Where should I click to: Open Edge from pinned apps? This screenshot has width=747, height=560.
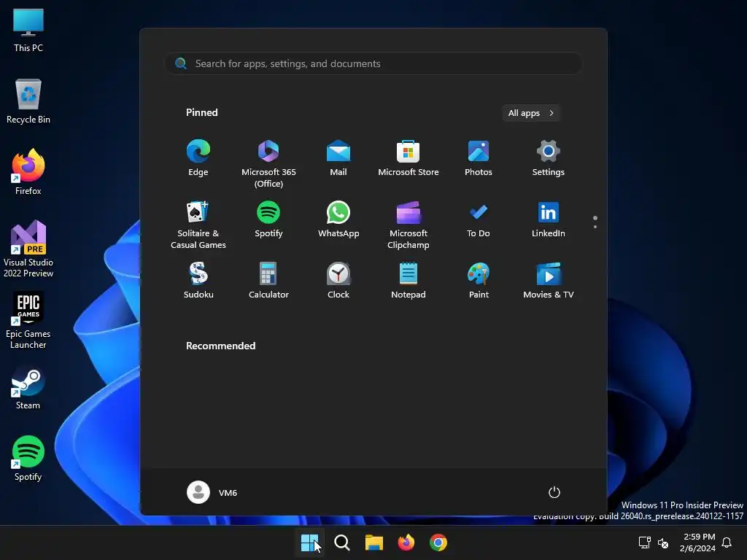pyautogui.click(x=198, y=158)
